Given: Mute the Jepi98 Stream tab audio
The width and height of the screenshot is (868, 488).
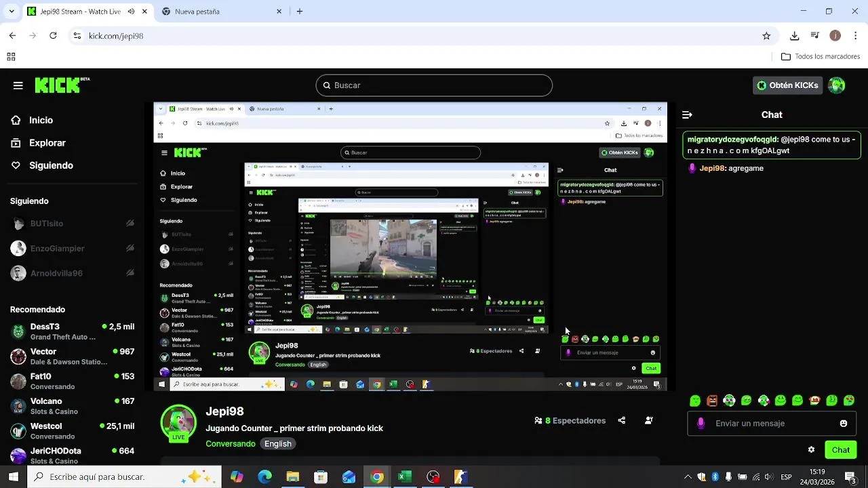Looking at the screenshot, I should 131,12.
